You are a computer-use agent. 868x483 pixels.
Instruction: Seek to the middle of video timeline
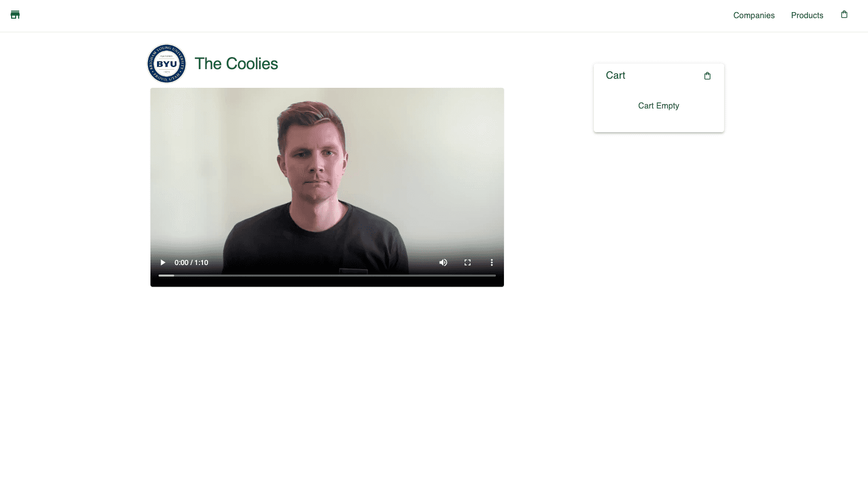[327, 276]
